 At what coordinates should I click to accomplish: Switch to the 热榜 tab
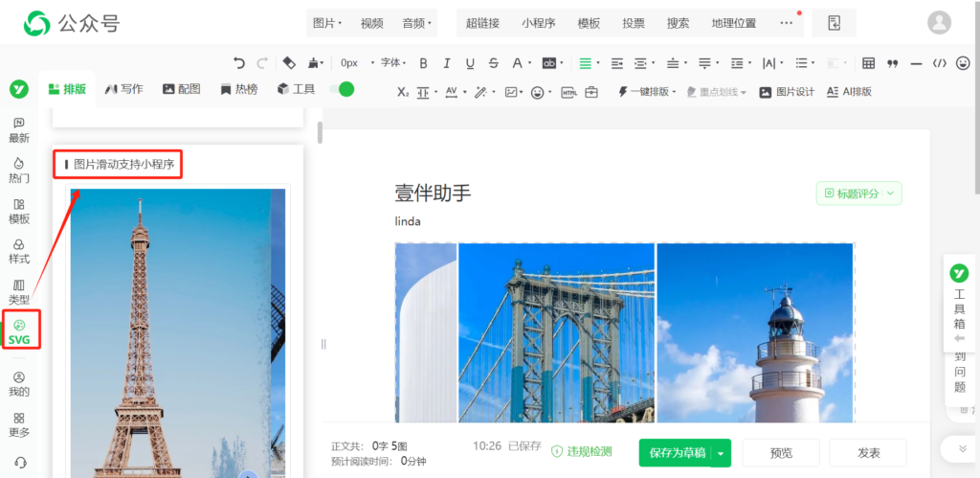[238, 89]
